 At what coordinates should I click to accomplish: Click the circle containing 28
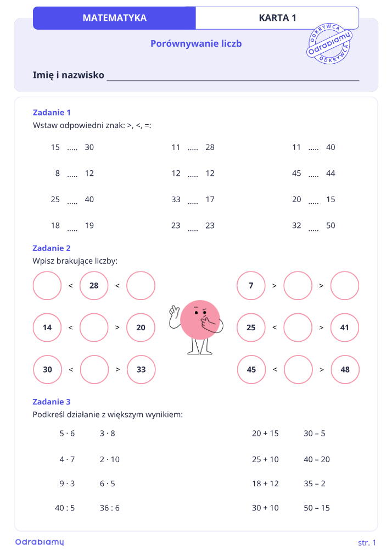pyautogui.click(x=94, y=286)
